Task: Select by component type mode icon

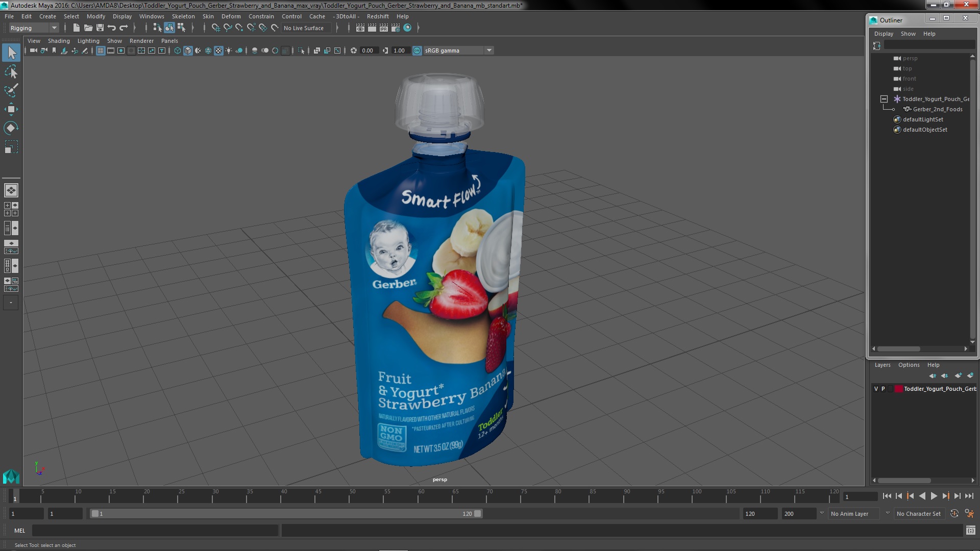Action: [x=181, y=28]
